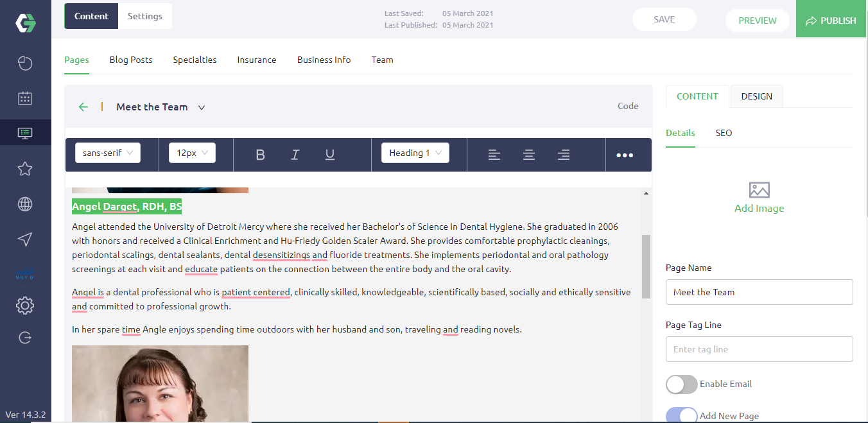Select the DESIGN panel tab
The image size is (868, 423).
tap(757, 96)
